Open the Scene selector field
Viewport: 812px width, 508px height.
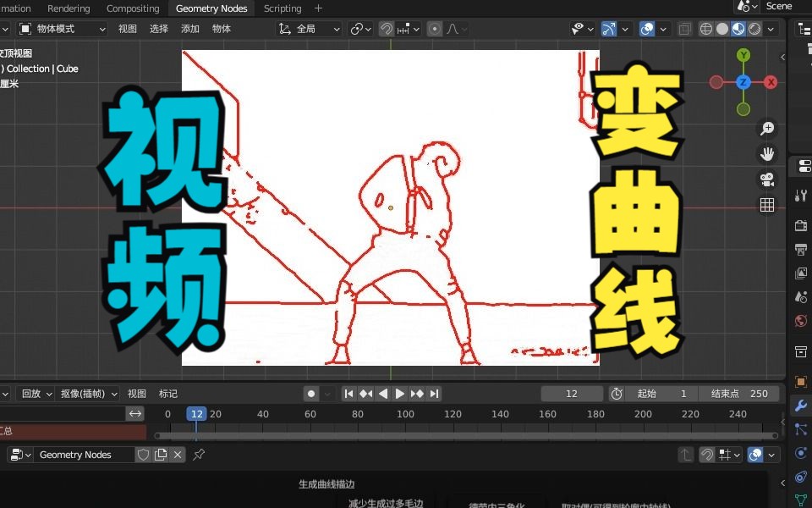click(779, 6)
